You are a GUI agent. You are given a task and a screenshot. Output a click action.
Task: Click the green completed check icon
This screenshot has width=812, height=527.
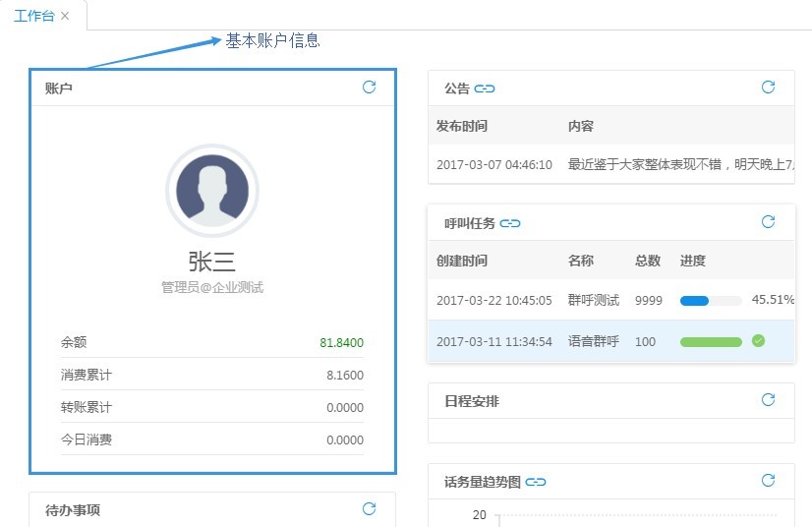[758, 341]
